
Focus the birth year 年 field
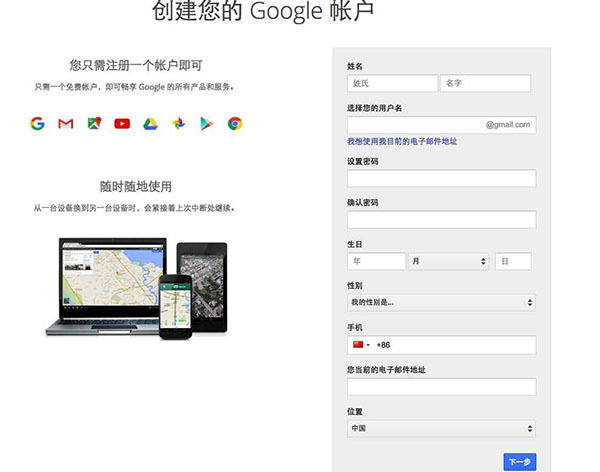[376, 261]
